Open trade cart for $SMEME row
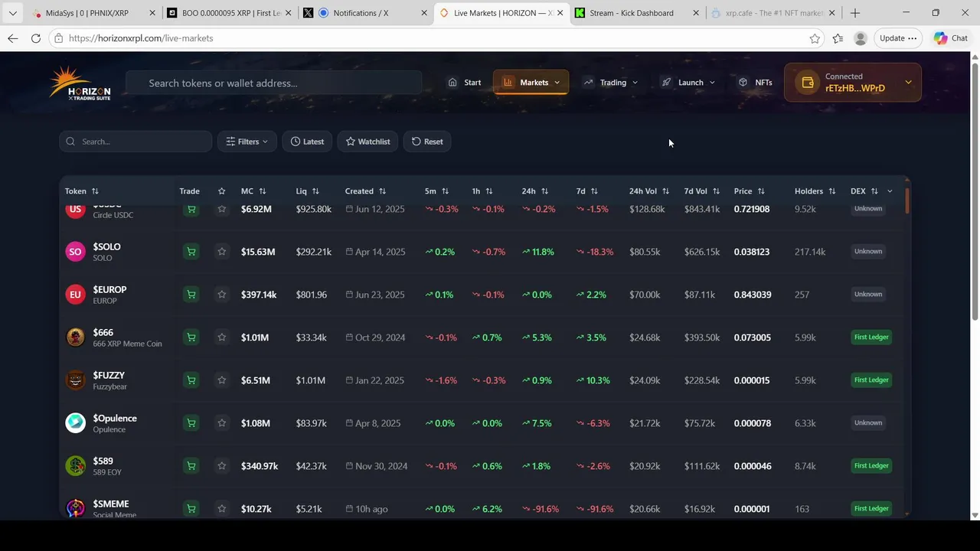The height and width of the screenshot is (551, 980). tap(191, 509)
